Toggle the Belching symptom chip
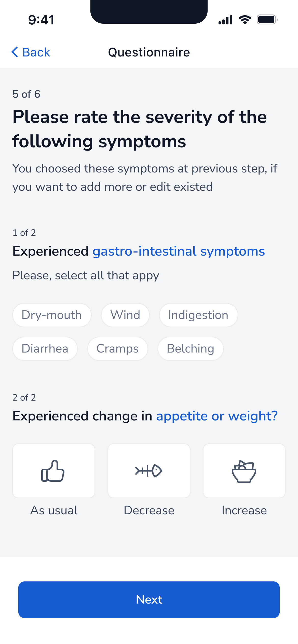The width and height of the screenshot is (298, 644). (191, 349)
